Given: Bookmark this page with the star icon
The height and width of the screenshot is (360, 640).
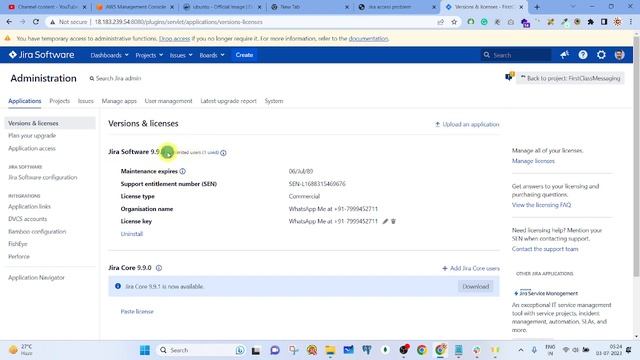Looking at the screenshot, I should [454, 22].
